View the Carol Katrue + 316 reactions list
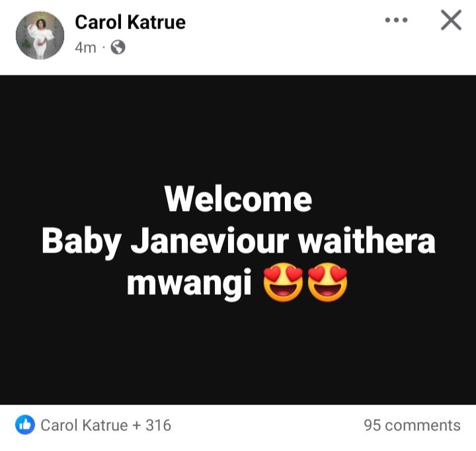Image resolution: width=476 pixels, height=451 pixels. [x=106, y=425]
